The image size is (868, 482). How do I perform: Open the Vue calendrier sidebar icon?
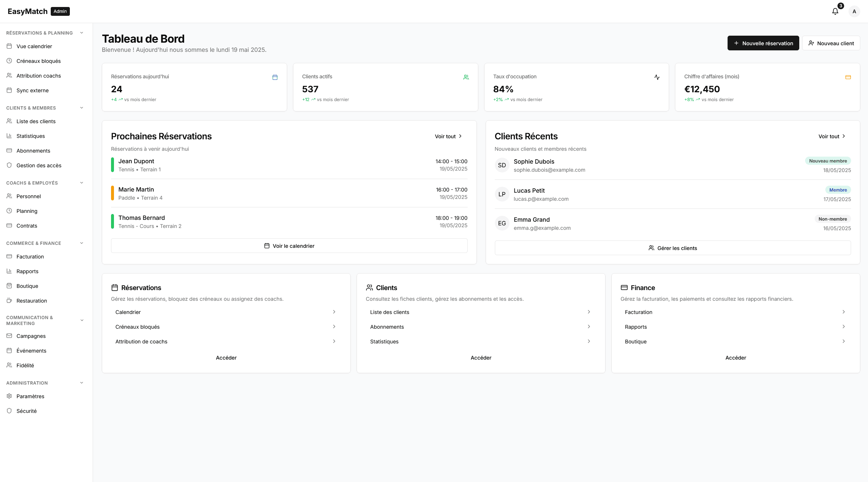(9, 46)
